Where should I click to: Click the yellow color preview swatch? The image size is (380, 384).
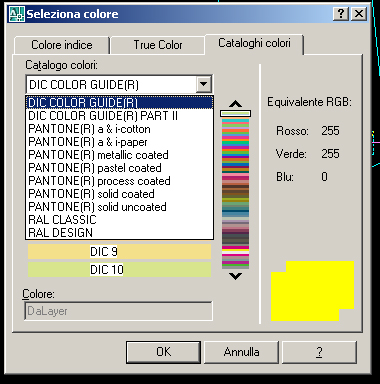coord(312,291)
